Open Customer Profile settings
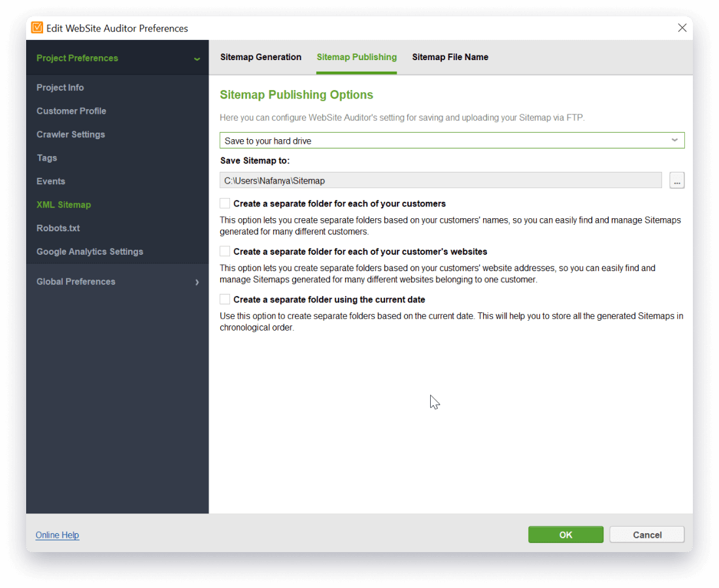The height and width of the screenshot is (588, 719). [71, 111]
